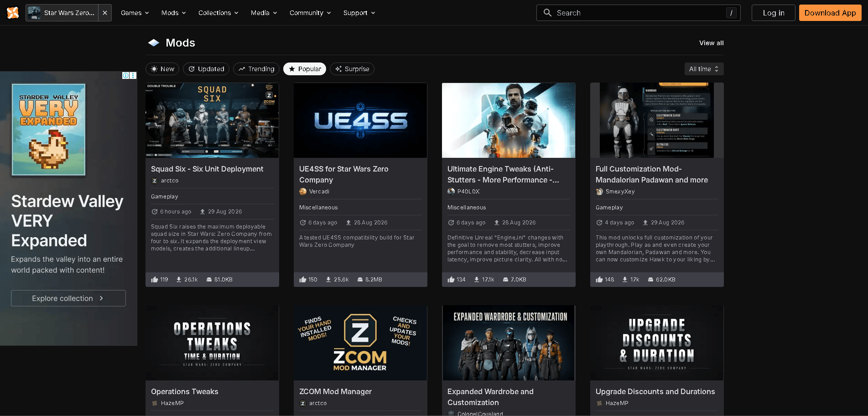Click the downloads icon on UE4SS card

(328, 280)
